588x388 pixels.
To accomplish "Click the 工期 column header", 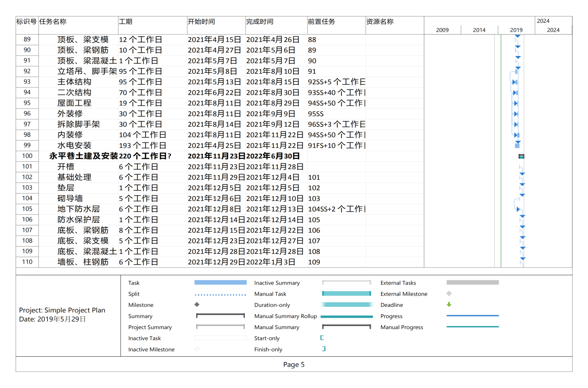I will (126, 21).
